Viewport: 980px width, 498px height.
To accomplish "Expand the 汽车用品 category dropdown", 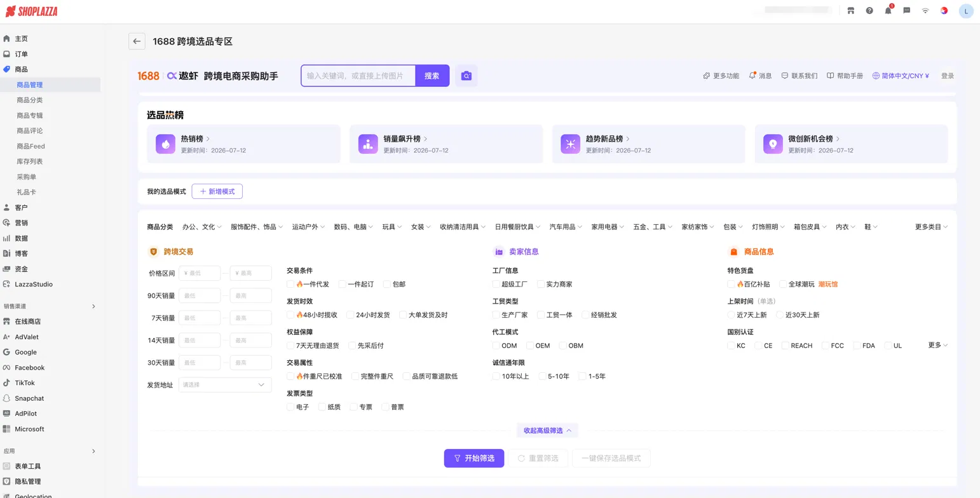I will 566,227.
